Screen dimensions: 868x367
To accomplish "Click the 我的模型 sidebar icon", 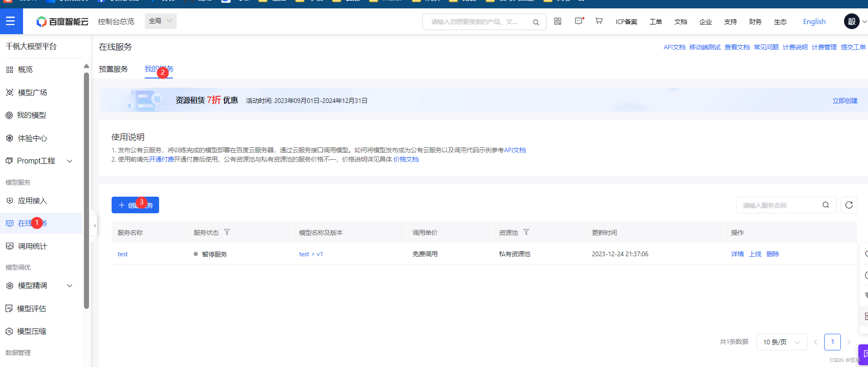I will (x=9, y=115).
